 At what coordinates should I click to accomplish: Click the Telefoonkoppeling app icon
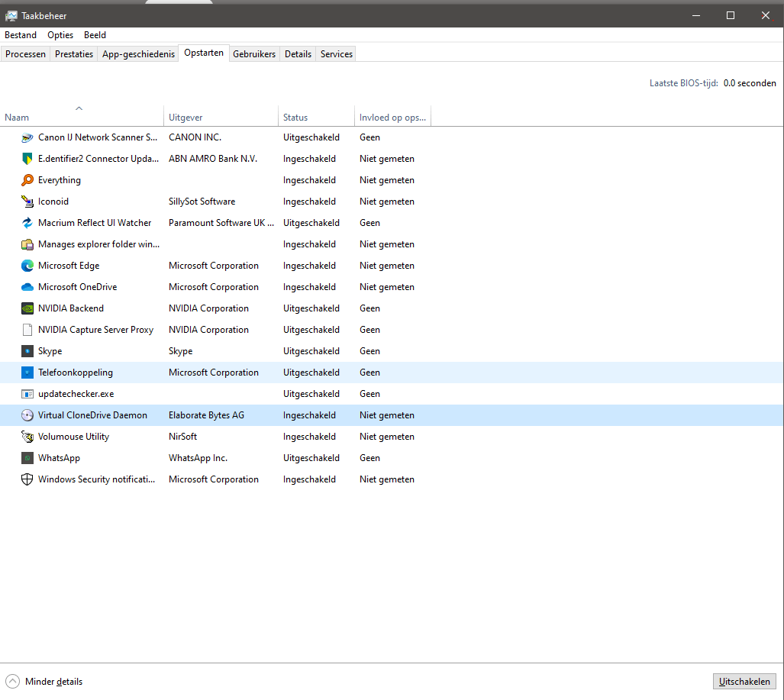pos(27,373)
